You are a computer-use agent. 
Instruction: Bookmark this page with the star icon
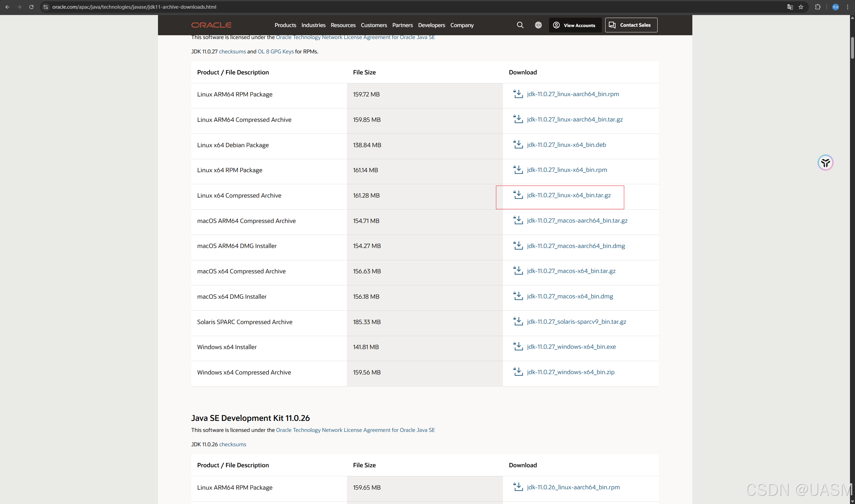[x=801, y=7]
